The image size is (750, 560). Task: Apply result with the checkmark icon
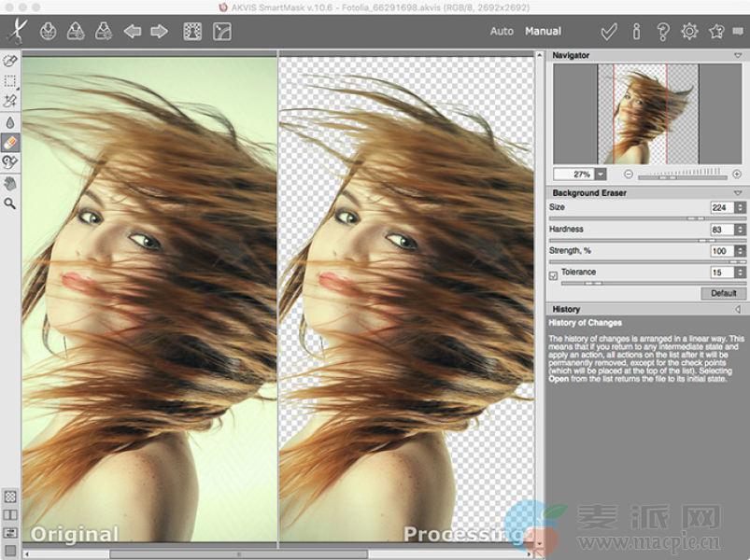click(609, 32)
